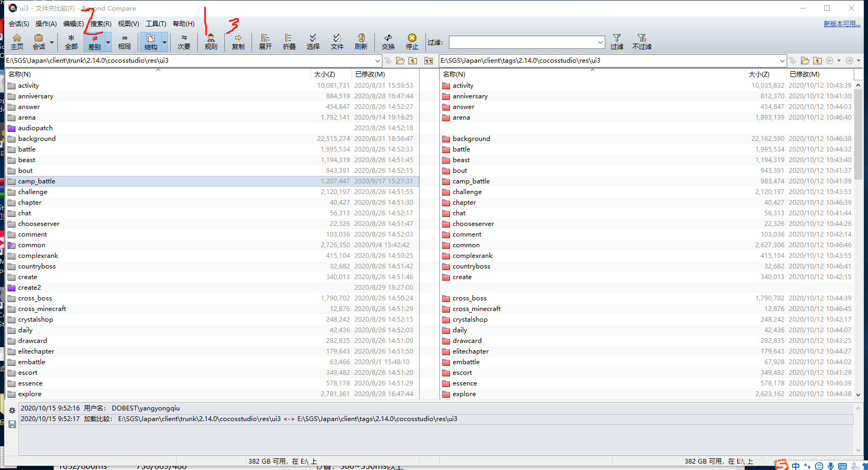The width and height of the screenshot is (868, 470).
Task: Click the Home (主页) toolbar icon
Action: pyautogui.click(x=17, y=41)
